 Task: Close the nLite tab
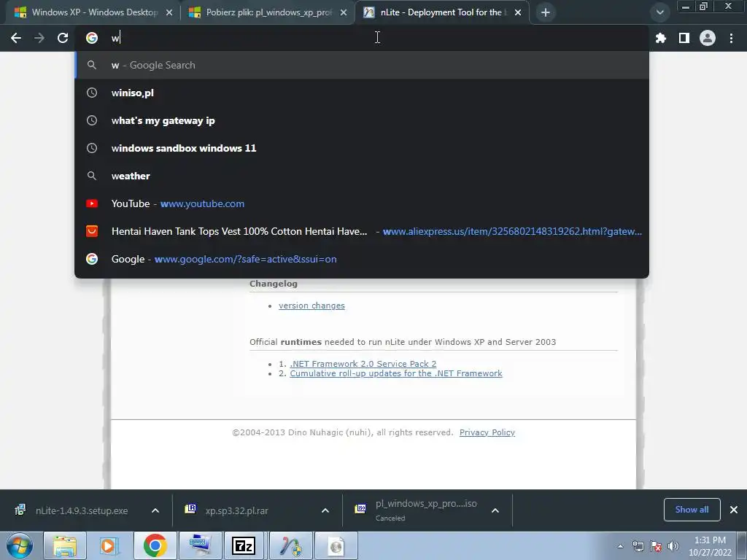pos(518,12)
